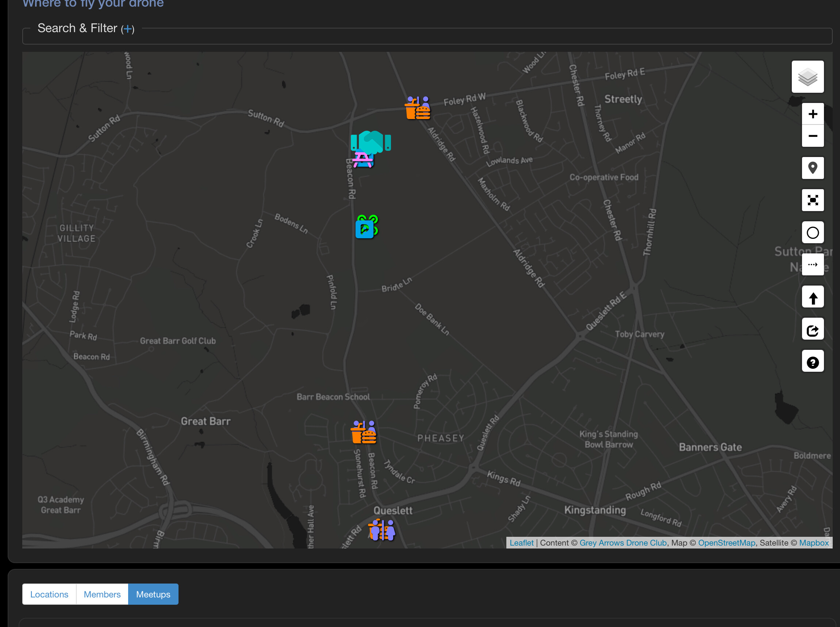Click the share map button
The image size is (840, 627).
pyautogui.click(x=812, y=329)
